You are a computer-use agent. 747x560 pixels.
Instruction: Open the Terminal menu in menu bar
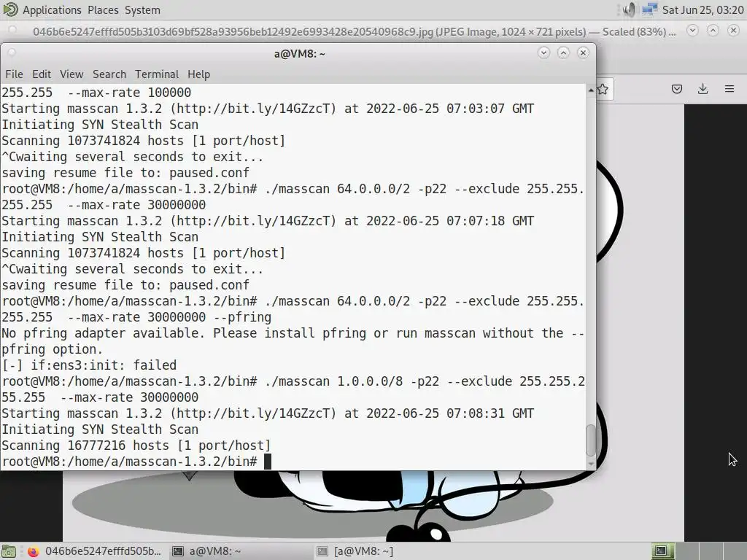click(157, 74)
